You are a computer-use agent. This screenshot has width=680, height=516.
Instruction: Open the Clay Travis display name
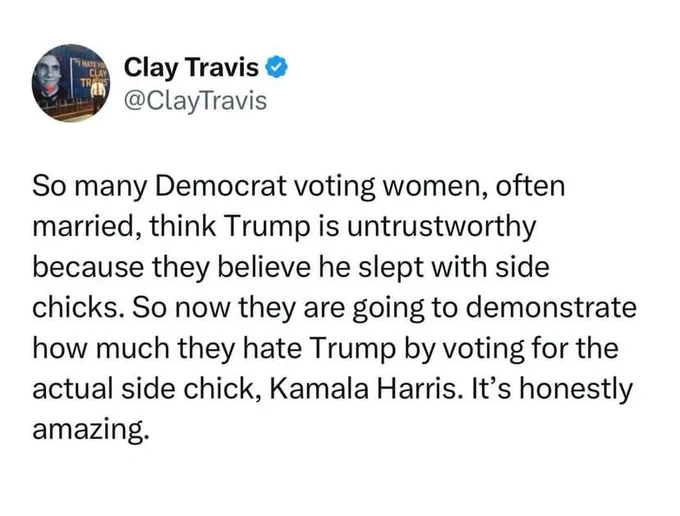point(191,68)
